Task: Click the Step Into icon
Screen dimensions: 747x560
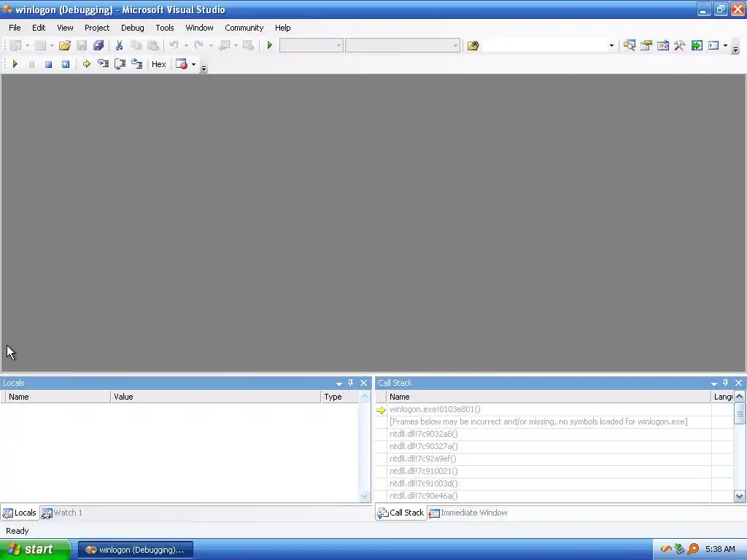Action: [104, 64]
